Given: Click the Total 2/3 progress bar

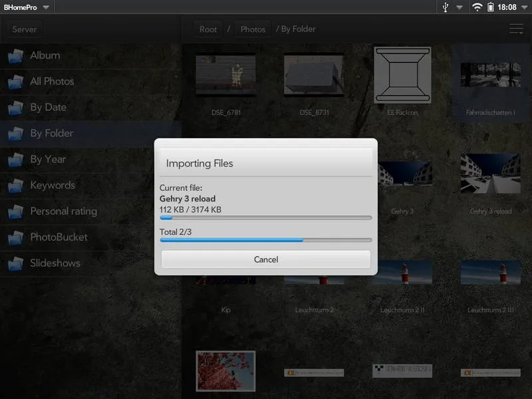Looking at the screenshot, I should click(265, 240).
